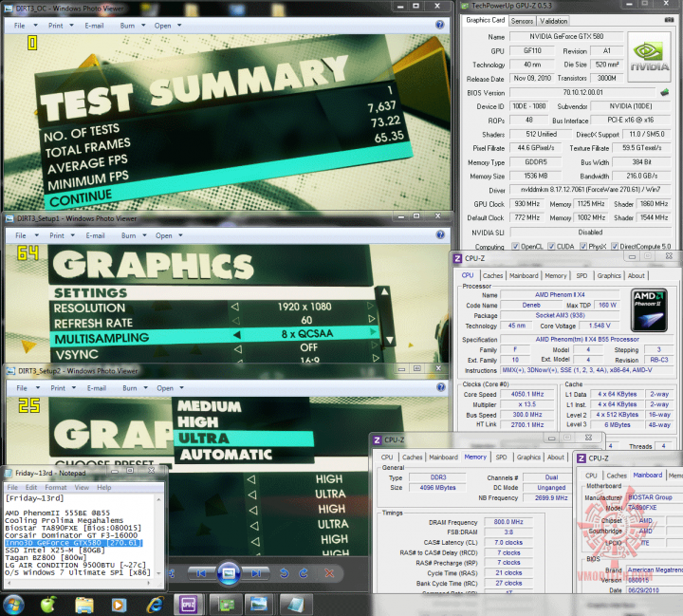Image resolution: width=683 pixels, height=616 pixels.
Task: Click E-mail in the DIRT3_Setup1 viewer toolbar
Action: coord(95,235)
